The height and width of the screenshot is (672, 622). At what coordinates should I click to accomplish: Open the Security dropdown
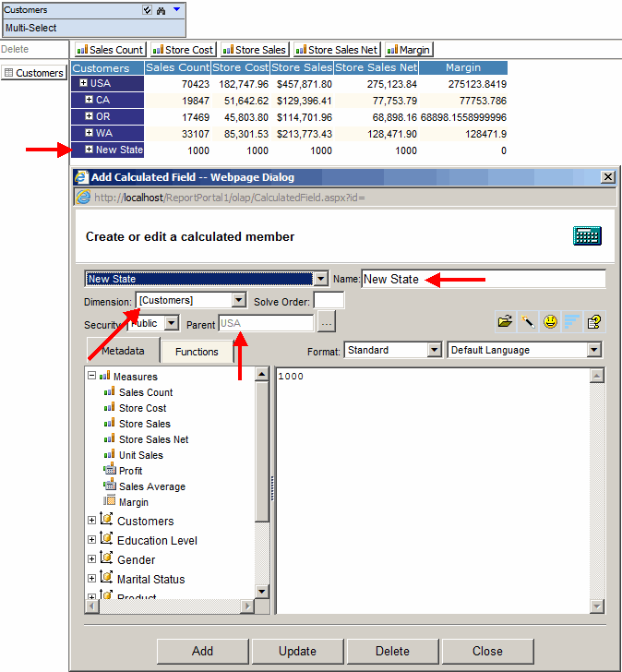(172, 323)
